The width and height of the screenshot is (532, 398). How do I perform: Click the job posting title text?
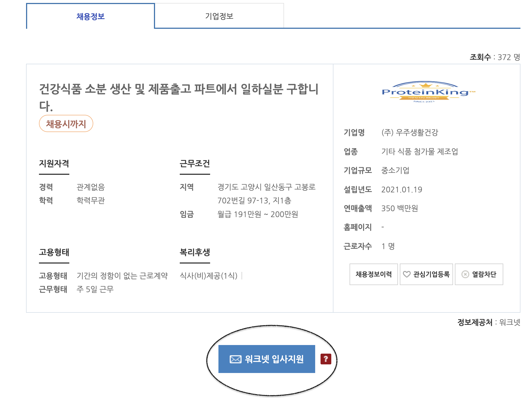click(x=178, y=89)
